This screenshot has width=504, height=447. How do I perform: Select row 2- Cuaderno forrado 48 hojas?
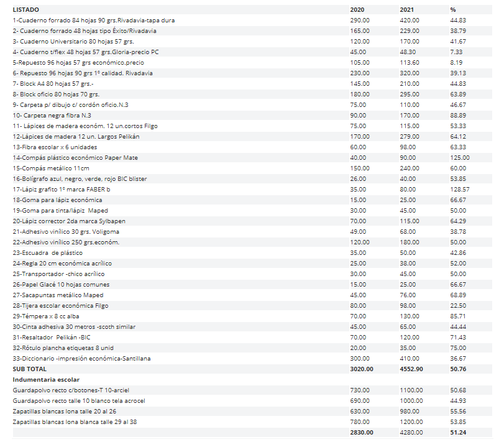click(252, 31)
